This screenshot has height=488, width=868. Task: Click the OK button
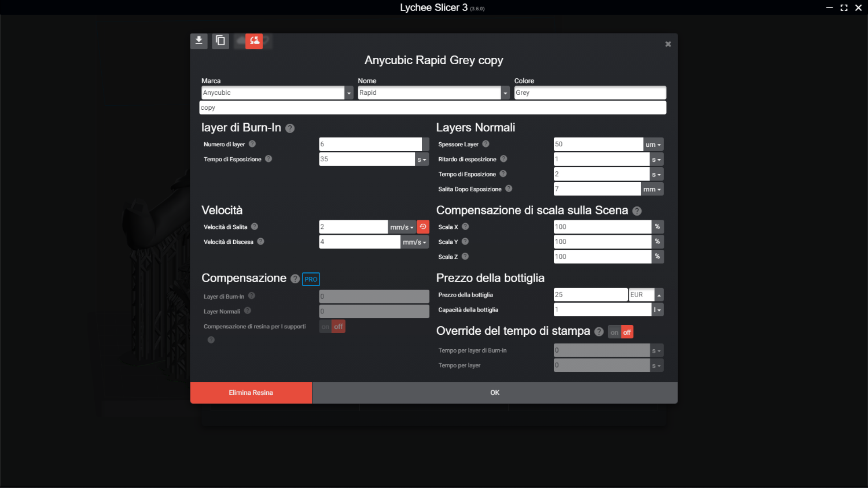click(x=495, y=393)
